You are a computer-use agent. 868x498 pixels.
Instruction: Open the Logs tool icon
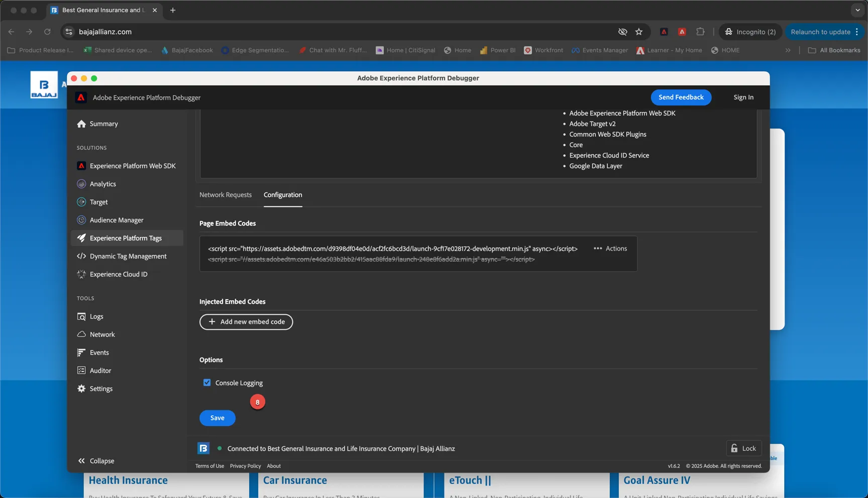click(x=81, y=317)
